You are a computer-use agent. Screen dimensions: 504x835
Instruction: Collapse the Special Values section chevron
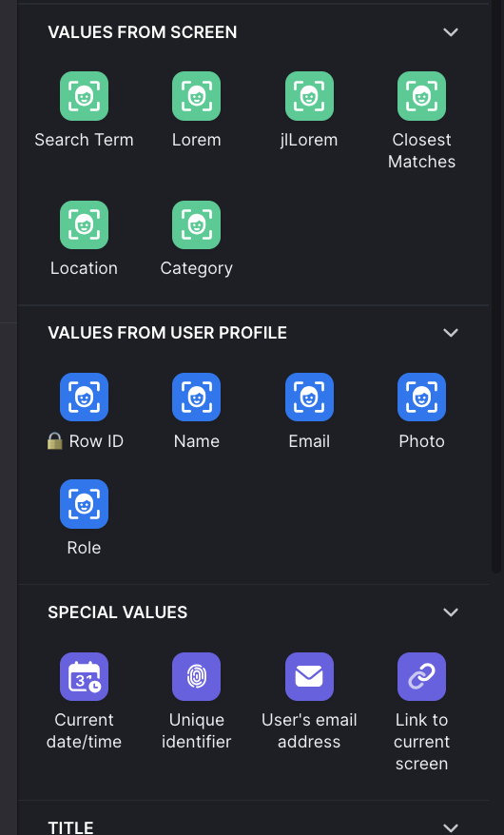point(451,612)
